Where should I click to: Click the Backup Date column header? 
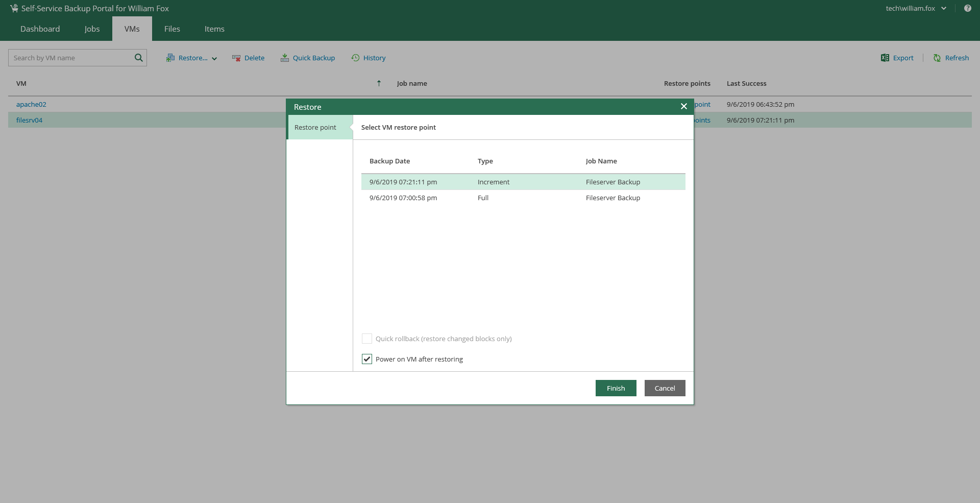tap(389, 161)
